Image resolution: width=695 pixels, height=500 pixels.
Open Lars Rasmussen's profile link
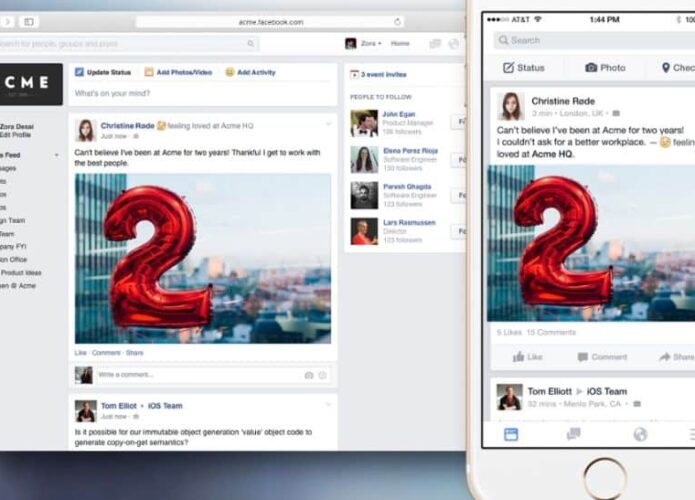coord(409,223)
